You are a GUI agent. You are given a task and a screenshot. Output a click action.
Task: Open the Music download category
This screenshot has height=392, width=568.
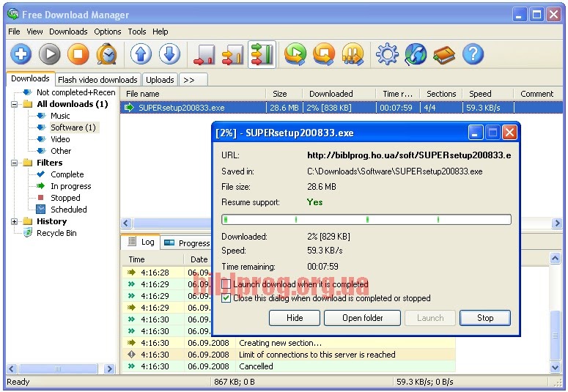[x=60, y=116]
